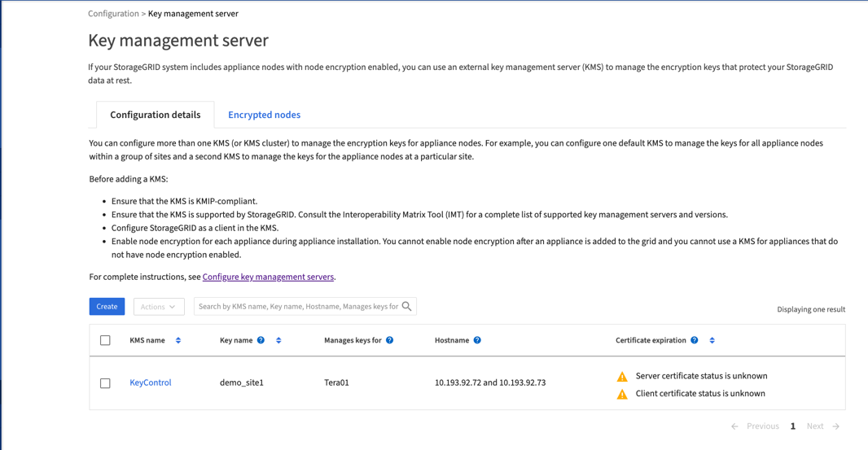Select the Configuration details tab
The image size is (868, 450).
pyautogui.click(x=155, y=115)
